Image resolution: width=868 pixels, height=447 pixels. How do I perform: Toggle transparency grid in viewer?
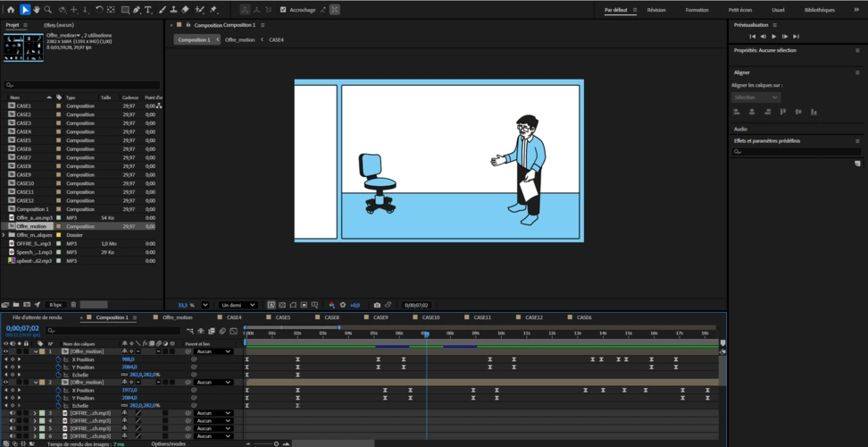coord(282,305)
